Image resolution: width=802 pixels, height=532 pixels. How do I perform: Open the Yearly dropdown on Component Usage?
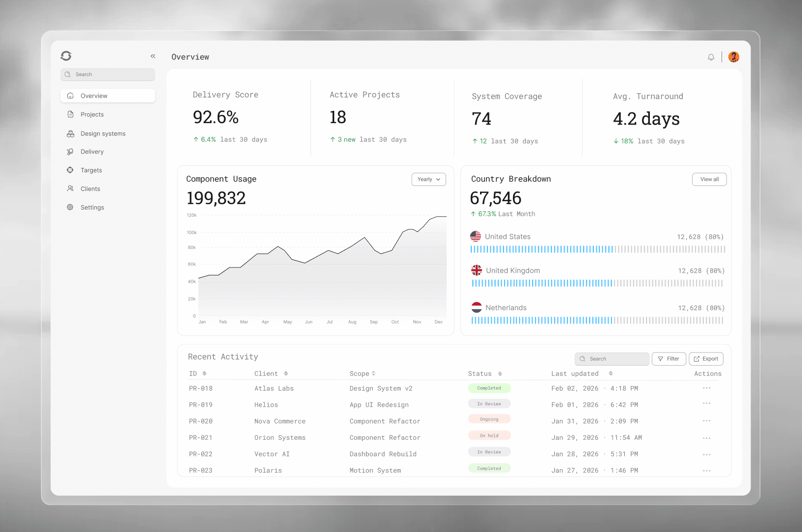(x=428, y=179)
